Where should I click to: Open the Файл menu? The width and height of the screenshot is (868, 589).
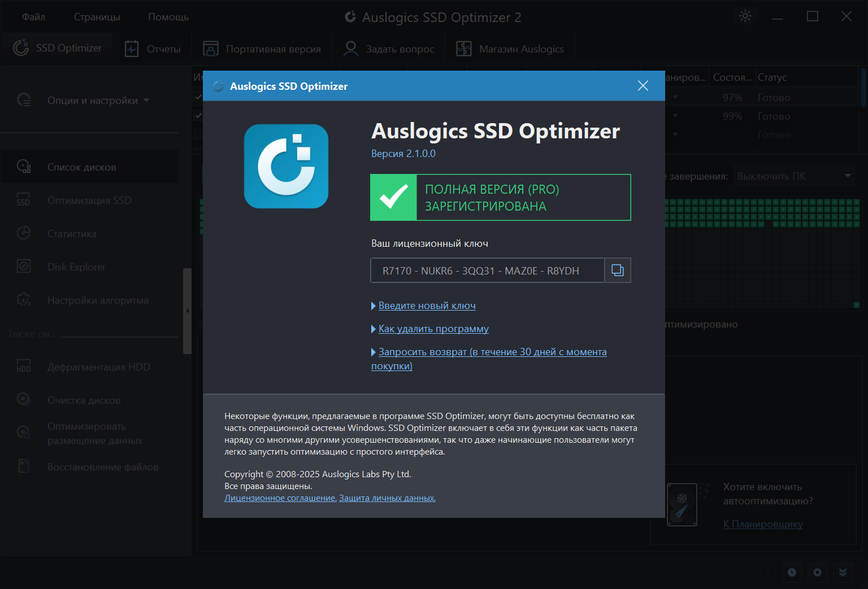[33, 17]
